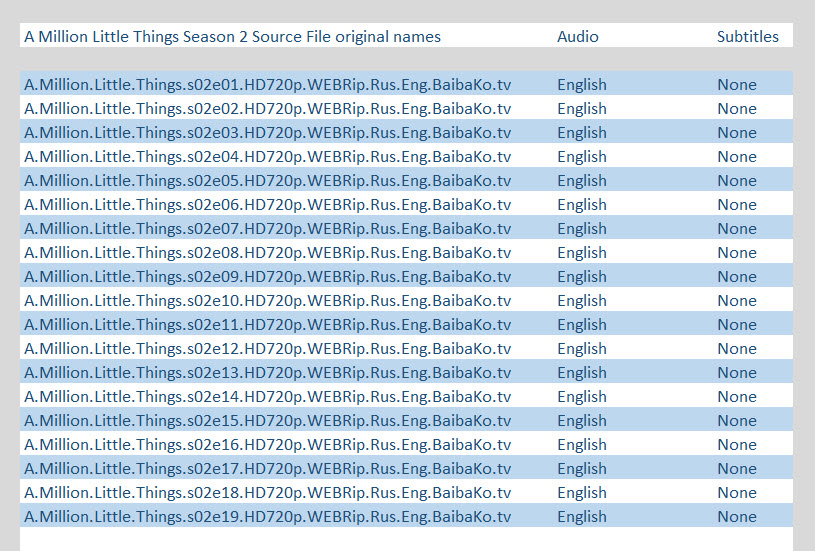Click the 'Subtitles' column header

[x=747, y=36]
